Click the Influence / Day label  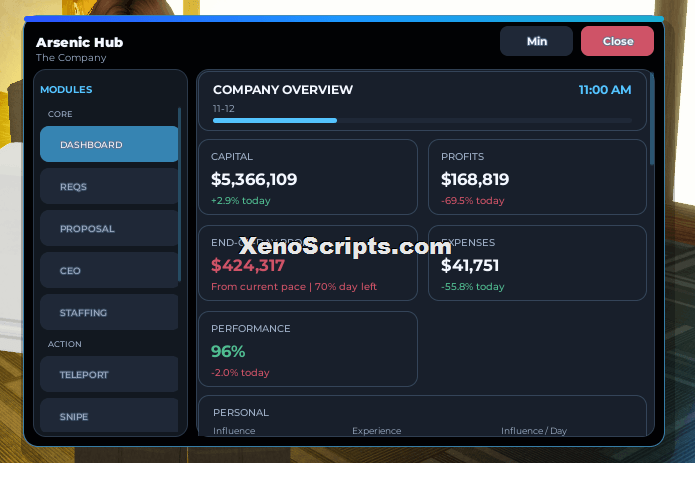pyautogui.click(x=534, y=431)
